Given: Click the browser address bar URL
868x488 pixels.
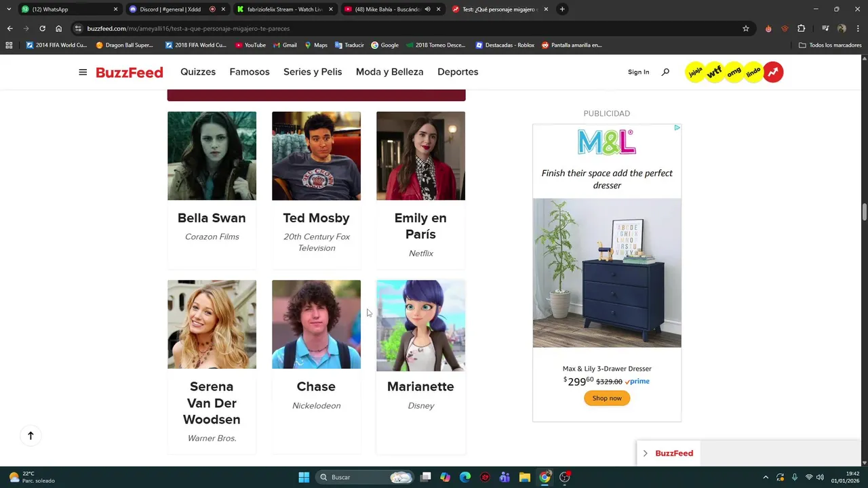Looking at the screenshot, I should click(x=189, y=28).
